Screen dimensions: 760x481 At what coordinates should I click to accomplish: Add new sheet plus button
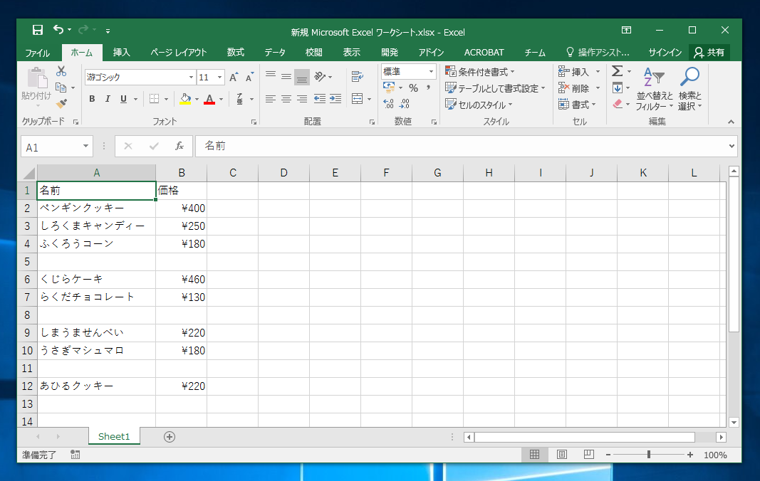pyautogui.click(x=169, y=437)
